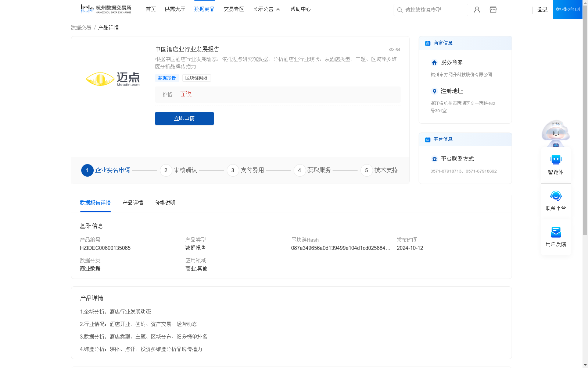Click the price value 面议
Screen dimensions: 588x368
[186, 95]
